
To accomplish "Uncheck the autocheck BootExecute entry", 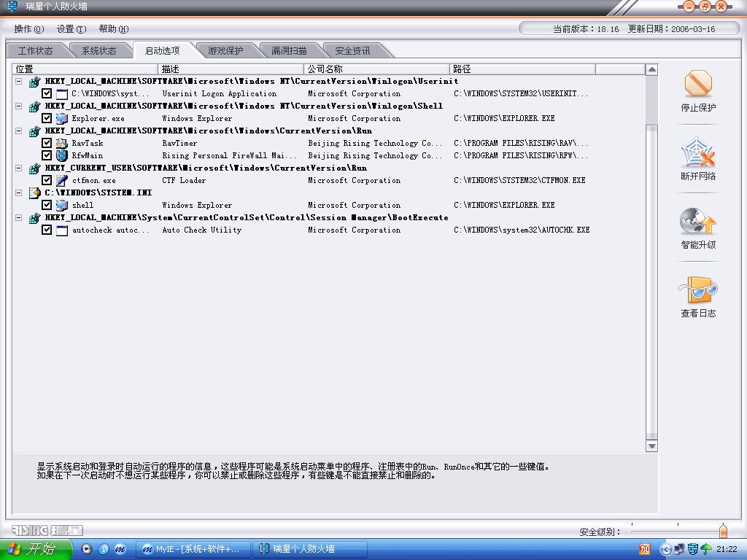I will [x=47, y=230].
